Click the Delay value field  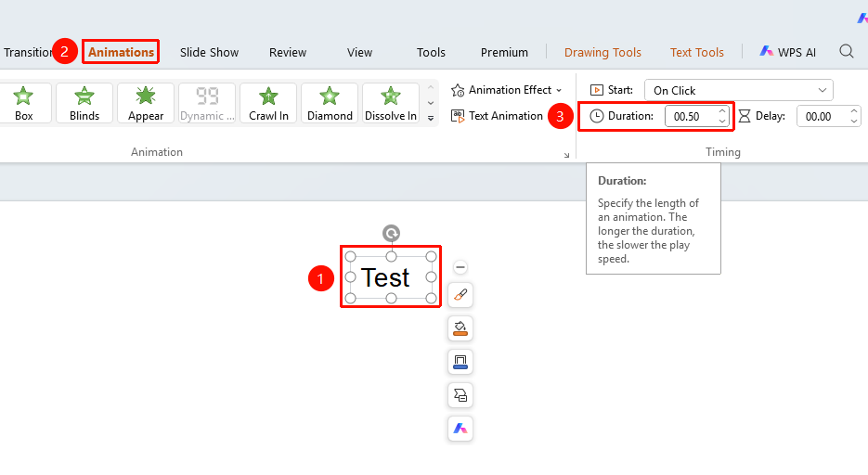[822, 116]
